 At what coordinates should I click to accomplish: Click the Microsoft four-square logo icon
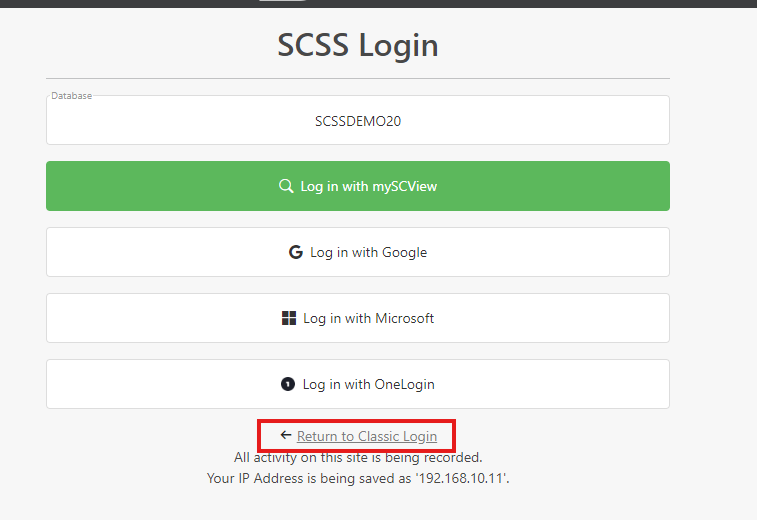(x=289, y=318)
